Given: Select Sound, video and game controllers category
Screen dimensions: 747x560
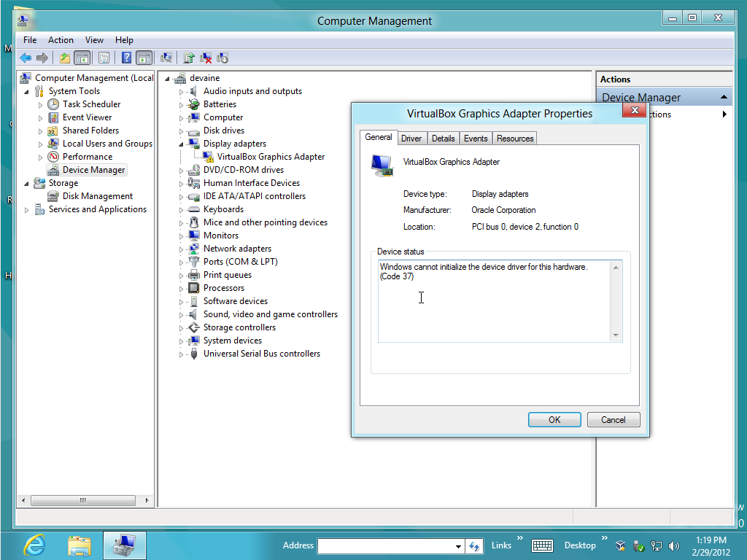Looking at the screenshot, I should click(x=270, y=314).
